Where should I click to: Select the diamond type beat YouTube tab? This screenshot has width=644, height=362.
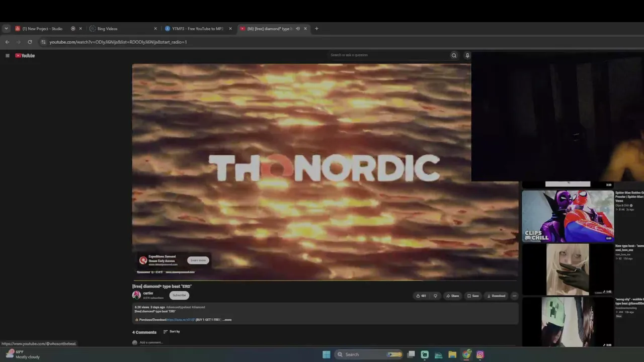click(x=273, y=29)
